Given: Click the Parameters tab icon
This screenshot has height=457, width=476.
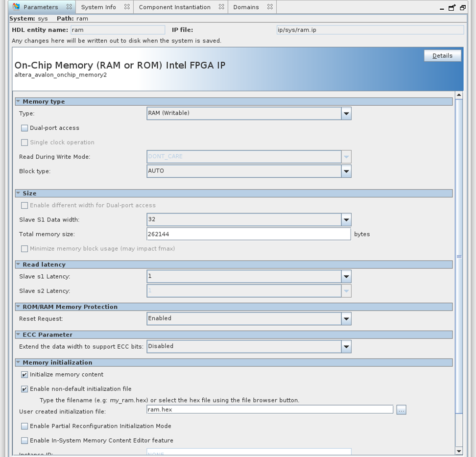Looking at the screenshot, I should coord(16,7).
